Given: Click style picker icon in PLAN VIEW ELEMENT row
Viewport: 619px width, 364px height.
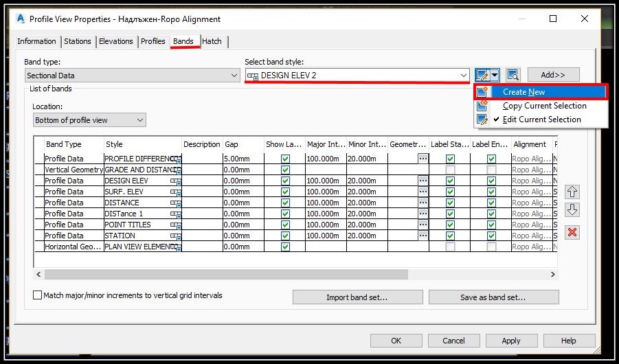Looking at the screenshot, I should click(176, 247).
